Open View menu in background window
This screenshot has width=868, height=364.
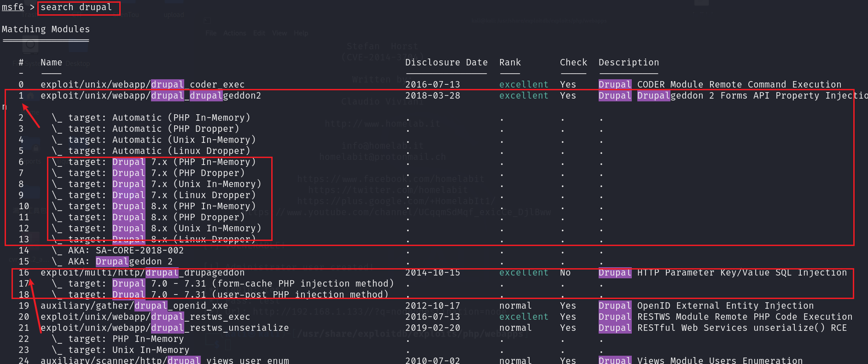click(280, 33)
